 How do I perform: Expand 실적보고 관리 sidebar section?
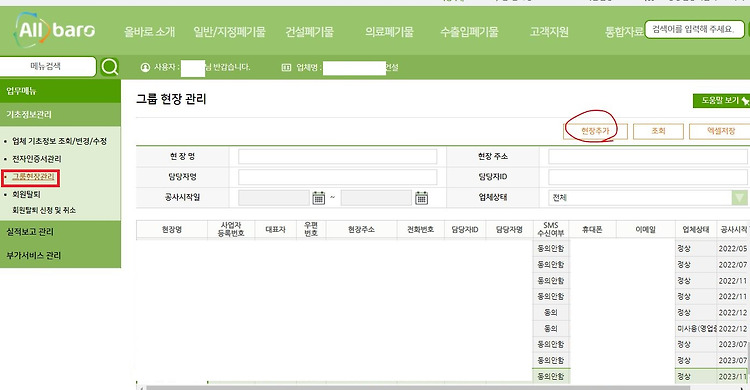(x=60, y=232)
